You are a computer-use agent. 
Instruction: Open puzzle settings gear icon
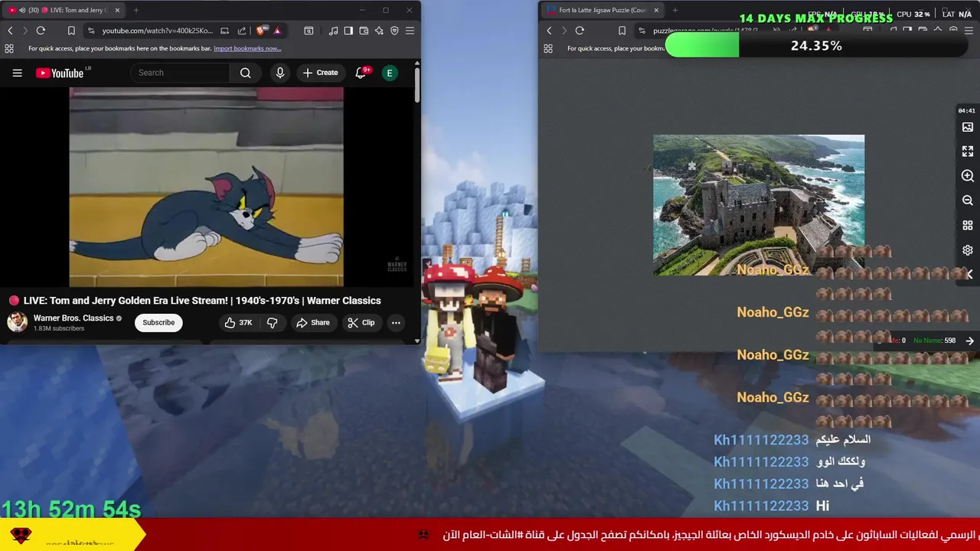click(968, 250)
